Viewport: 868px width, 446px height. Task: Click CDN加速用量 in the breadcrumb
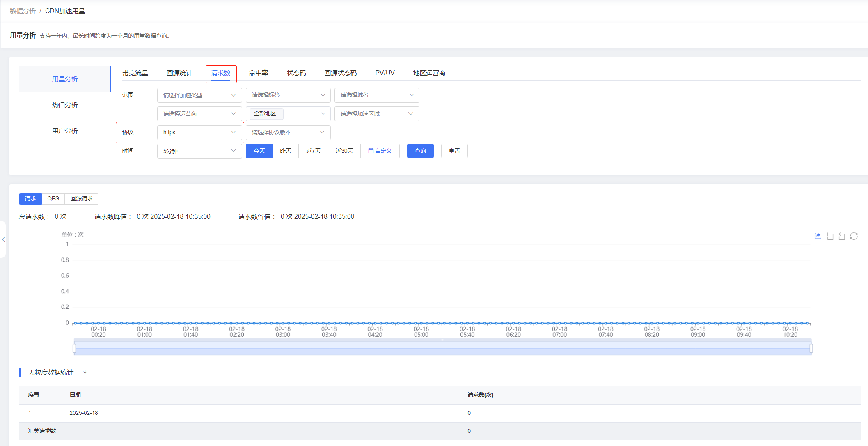[65, 11]
